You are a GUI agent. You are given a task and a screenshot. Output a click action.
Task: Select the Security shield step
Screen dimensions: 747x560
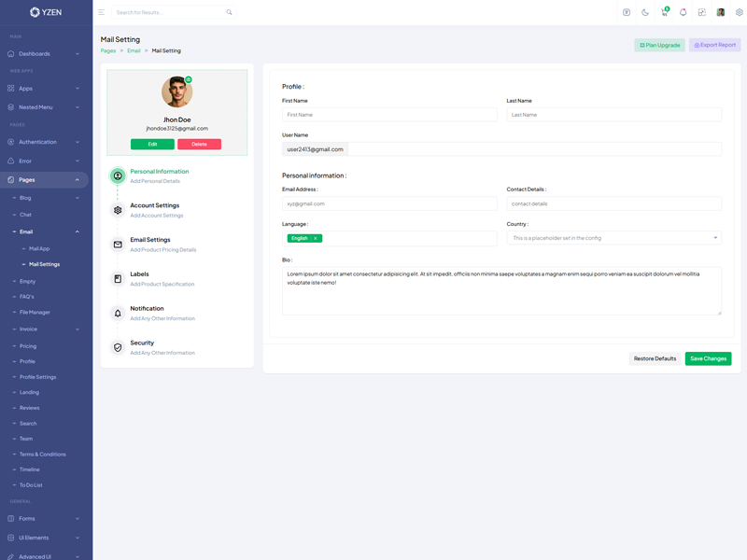(x=118, y=347)
